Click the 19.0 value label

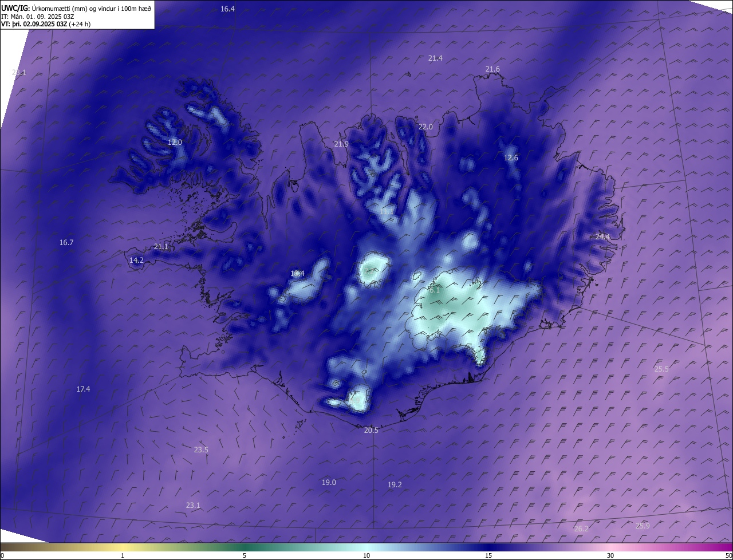tap(329, 483)
